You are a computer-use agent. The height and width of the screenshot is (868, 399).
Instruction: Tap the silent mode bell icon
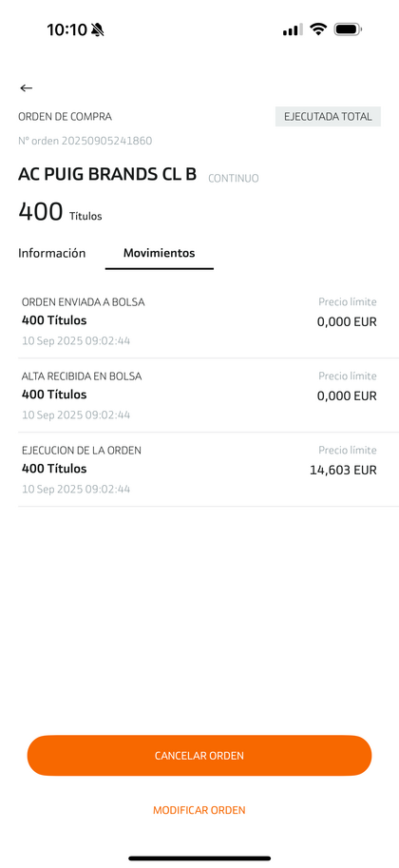[98, 29]
